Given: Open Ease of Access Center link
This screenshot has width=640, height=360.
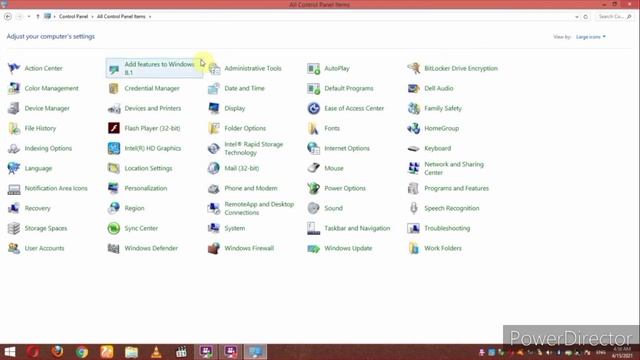Looking at the screenshot, I should (354, 108).
